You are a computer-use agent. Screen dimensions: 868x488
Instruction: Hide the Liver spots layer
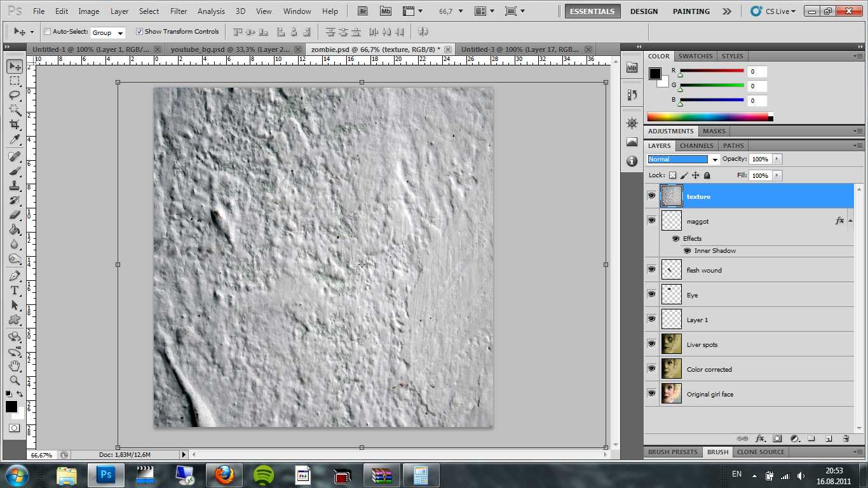pos(651,344)
